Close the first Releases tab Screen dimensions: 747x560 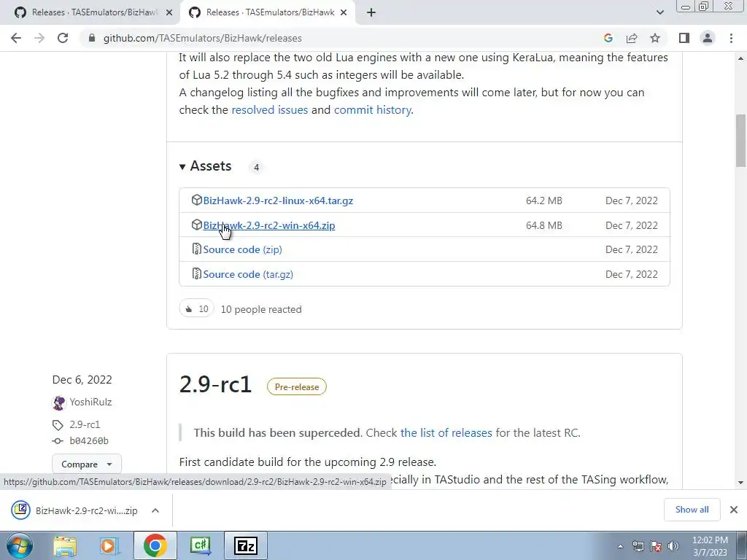169,13
